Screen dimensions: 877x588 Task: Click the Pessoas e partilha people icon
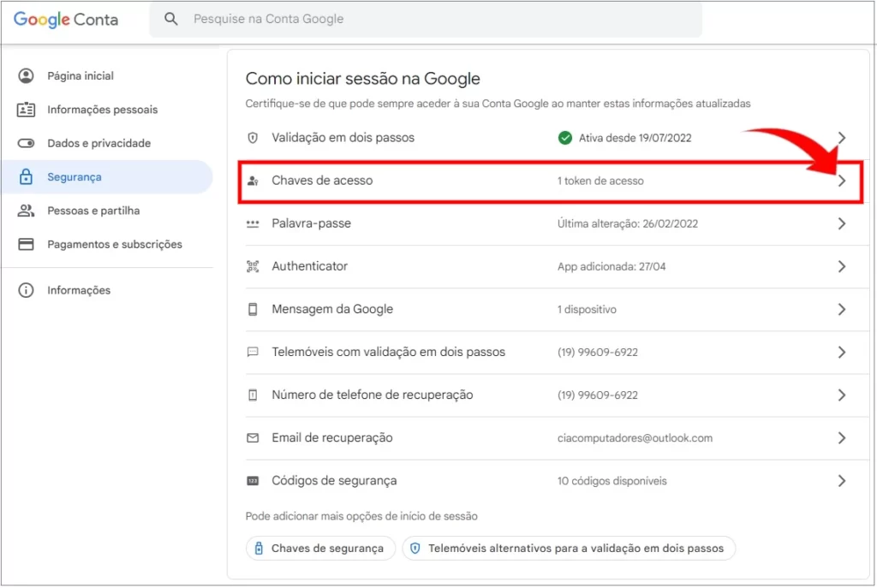point(26,211)
